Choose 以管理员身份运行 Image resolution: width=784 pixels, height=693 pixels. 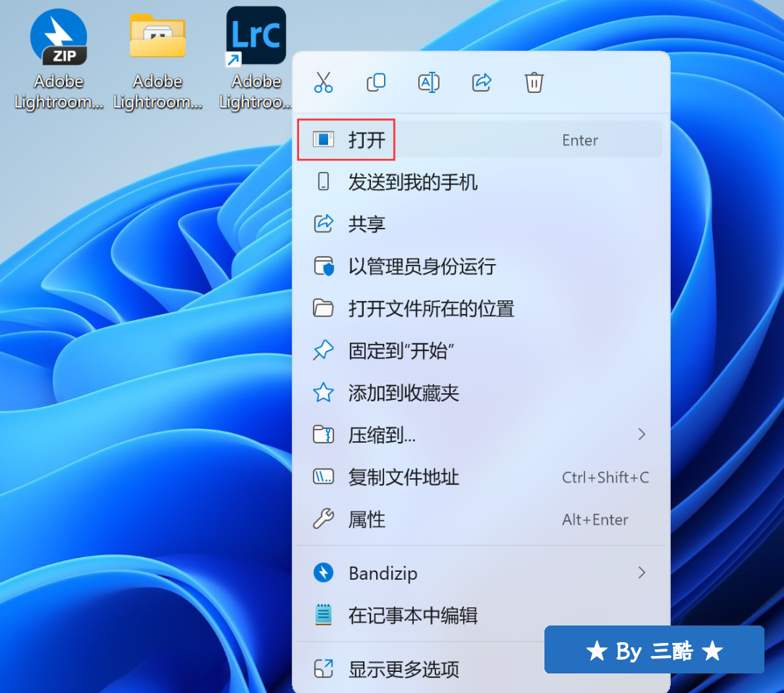point(480,266)
